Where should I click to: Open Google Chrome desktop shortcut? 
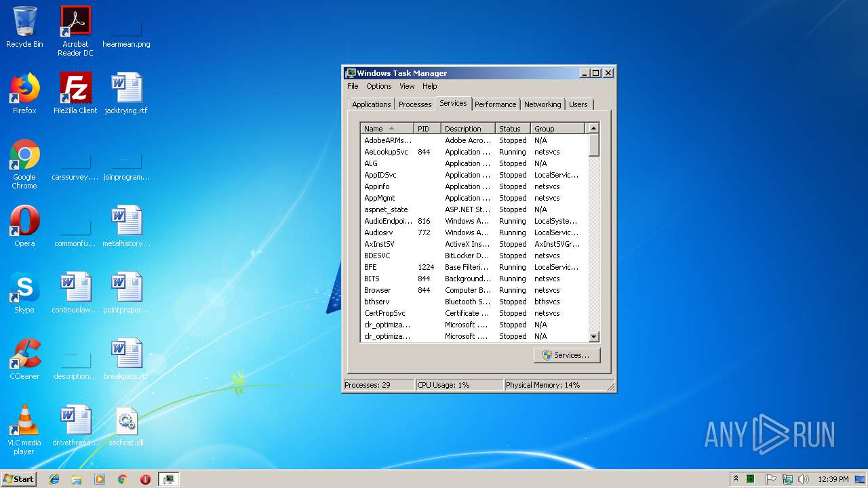coord(24,164)
